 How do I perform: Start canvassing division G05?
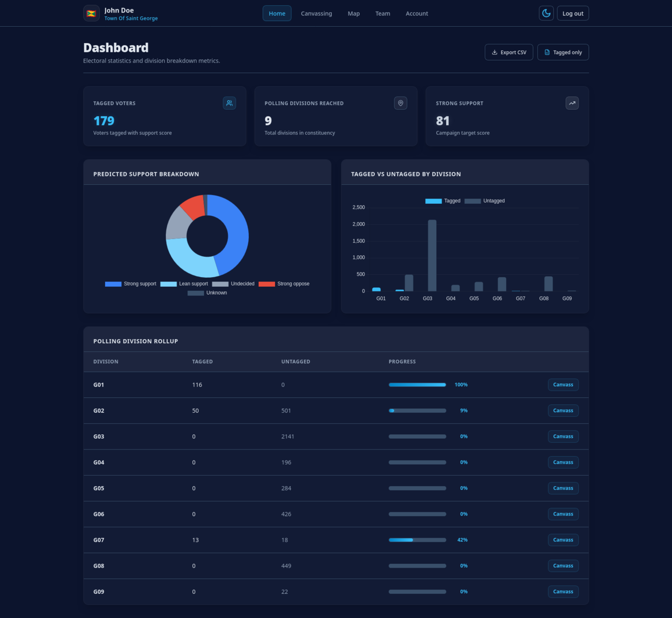tap(563, 488)
